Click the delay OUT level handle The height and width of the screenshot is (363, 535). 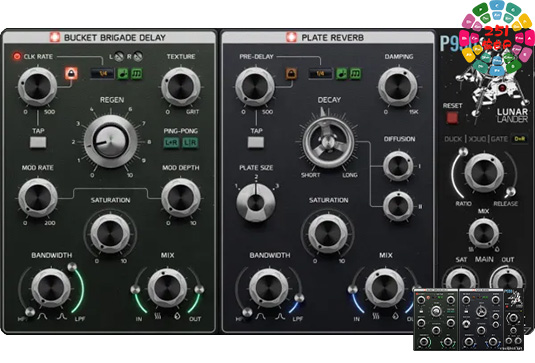click(199, 290)
